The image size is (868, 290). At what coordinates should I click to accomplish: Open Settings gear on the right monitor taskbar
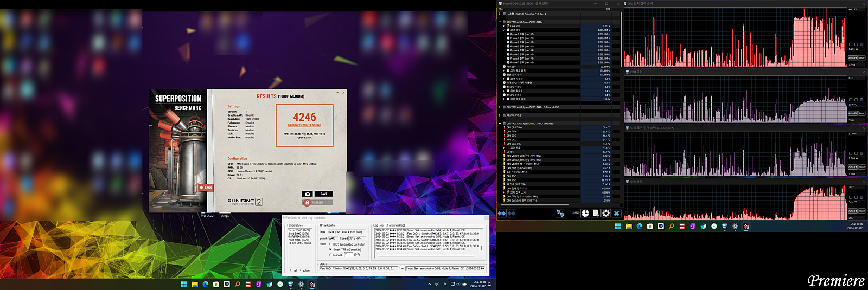click(735, 227)
